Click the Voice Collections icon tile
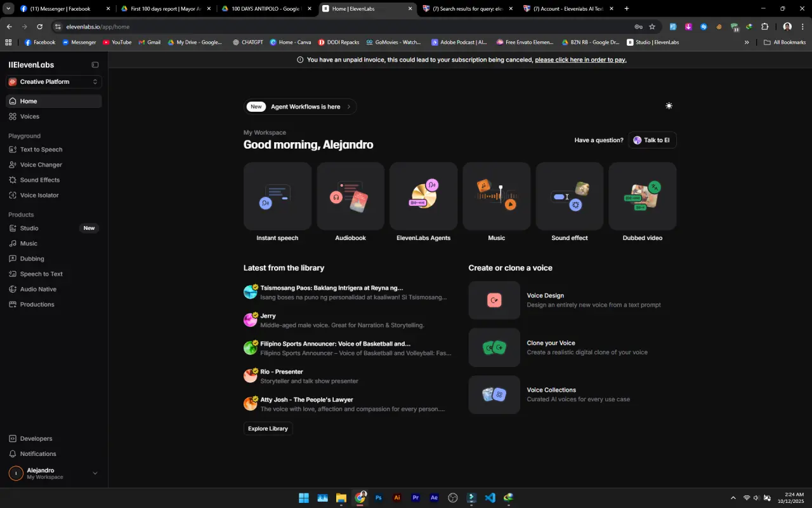812x508 pixels. point(494,394)
